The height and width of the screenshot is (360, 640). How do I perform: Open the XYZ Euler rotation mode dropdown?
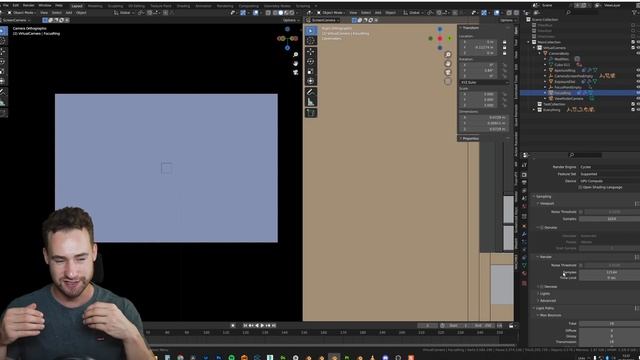pos(484,82)
